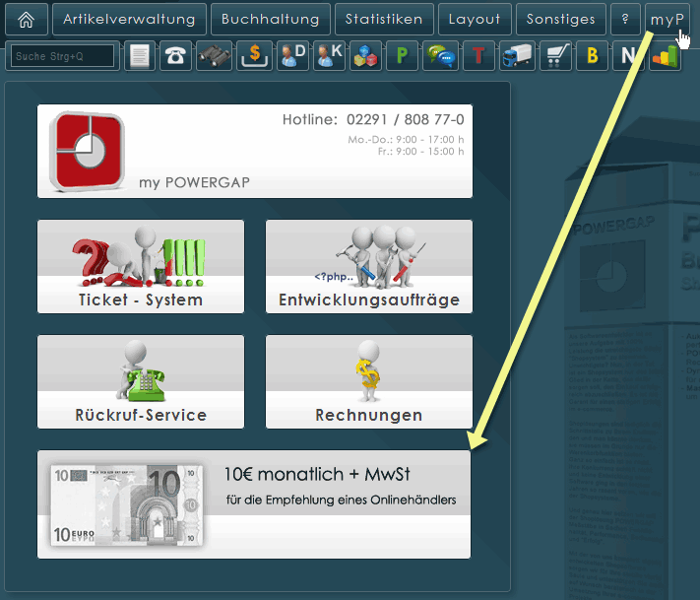Viewport: 700px width, 600px height.
Task: Open the Ticket - System tile
Action: pos(141,266)
